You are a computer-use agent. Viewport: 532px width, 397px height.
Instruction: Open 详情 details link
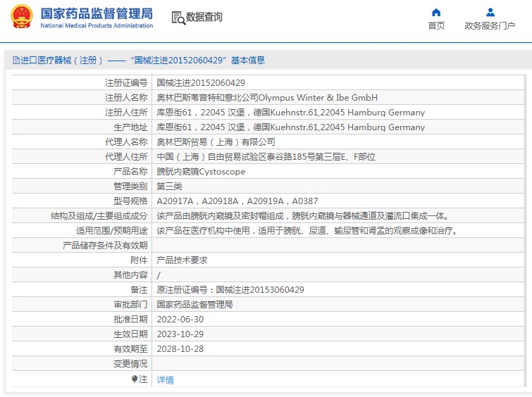165,380
